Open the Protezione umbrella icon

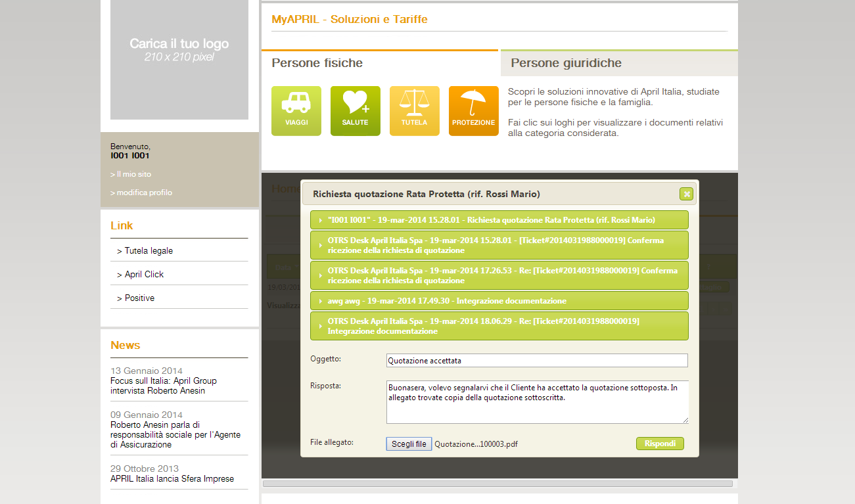474,111
